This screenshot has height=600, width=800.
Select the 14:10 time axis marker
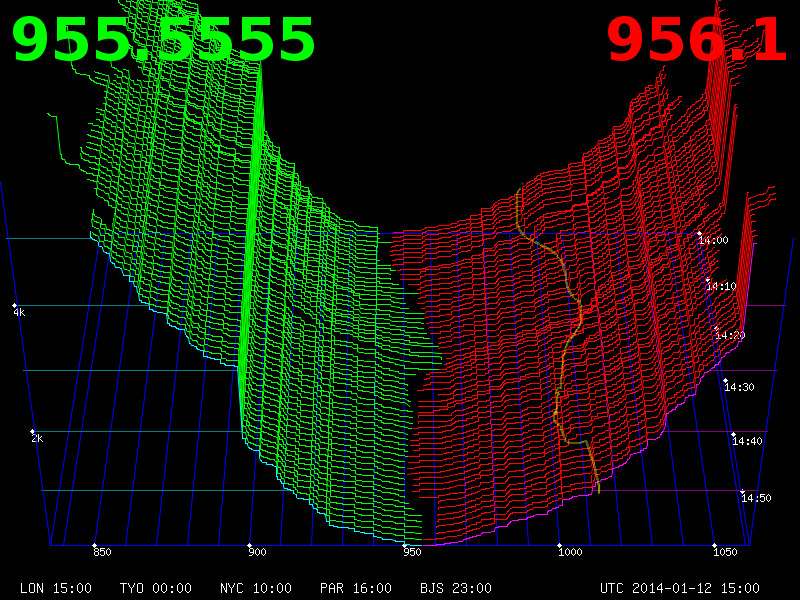(x=721, y=286)
